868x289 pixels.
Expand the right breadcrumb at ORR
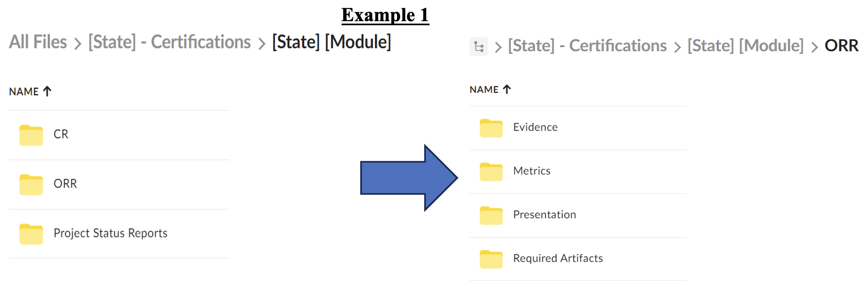[842, 46]
